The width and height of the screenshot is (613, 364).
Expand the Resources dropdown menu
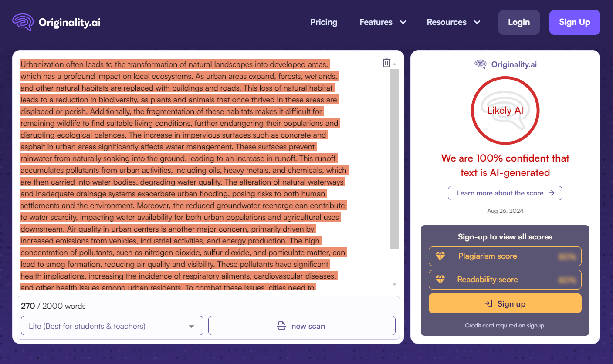(x=453, y=22)
